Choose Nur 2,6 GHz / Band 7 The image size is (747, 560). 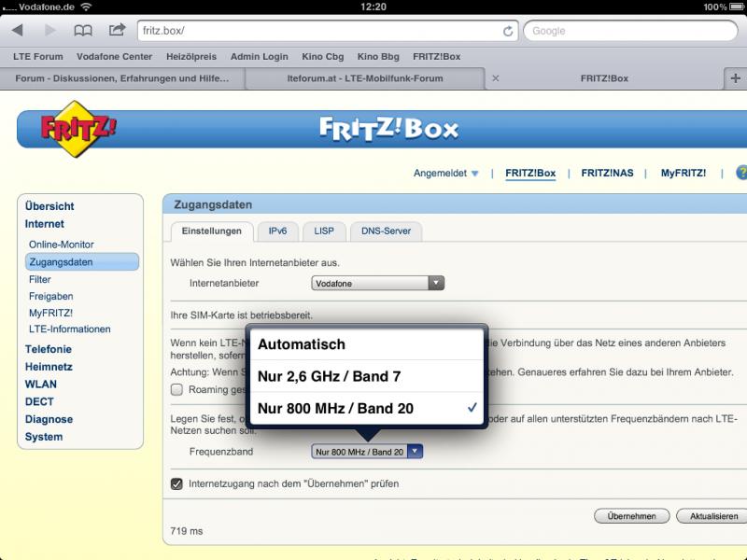(x=366, y=376)
